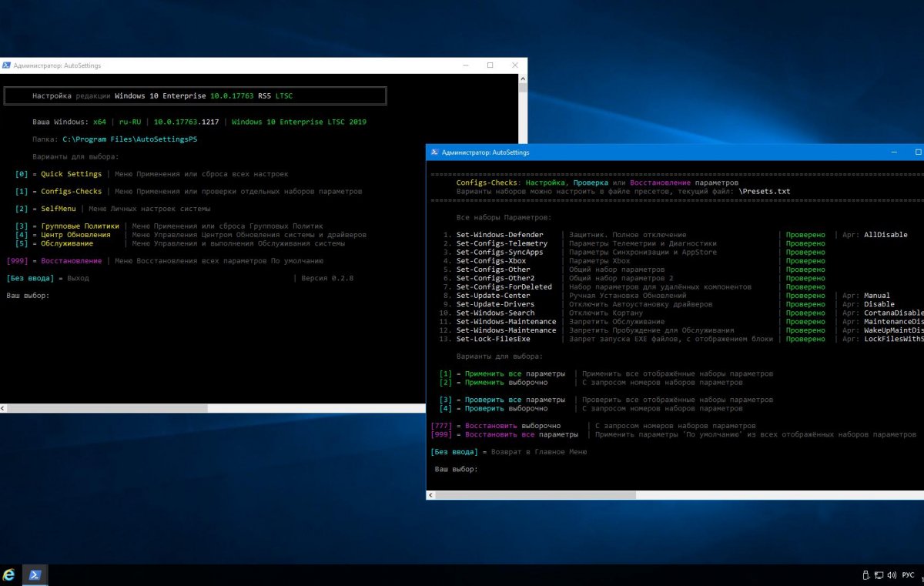Click PowerShell icon in the front window title bar

(434, 152)
